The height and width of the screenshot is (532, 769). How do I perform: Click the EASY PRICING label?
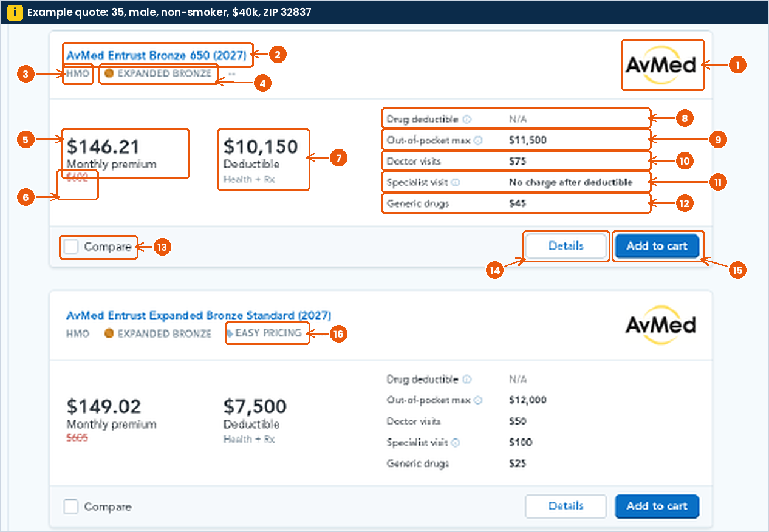tap(268, 333)
